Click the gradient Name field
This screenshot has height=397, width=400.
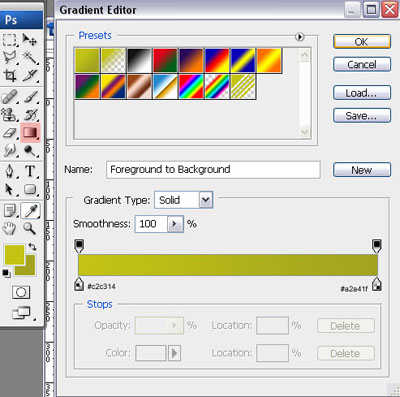[x=213, y=170]
